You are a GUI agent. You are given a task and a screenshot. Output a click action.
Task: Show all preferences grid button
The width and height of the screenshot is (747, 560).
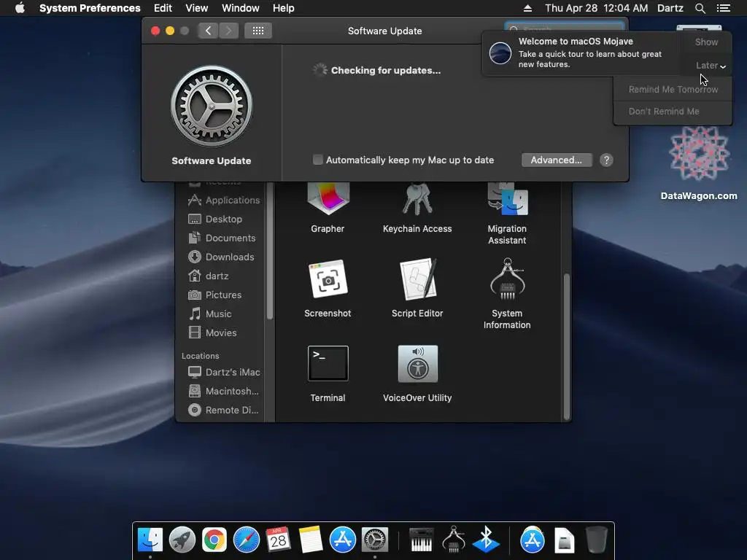point(258,31)
